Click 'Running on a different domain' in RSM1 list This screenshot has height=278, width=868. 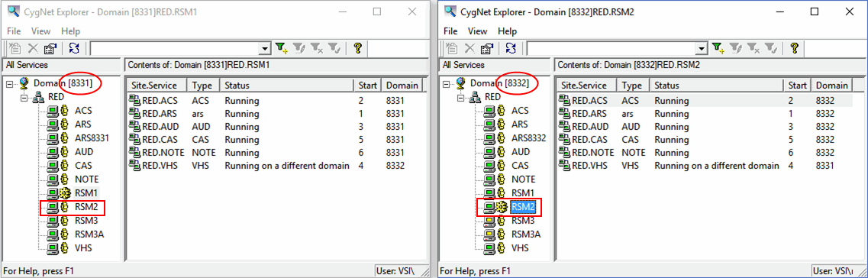(287, 166)
